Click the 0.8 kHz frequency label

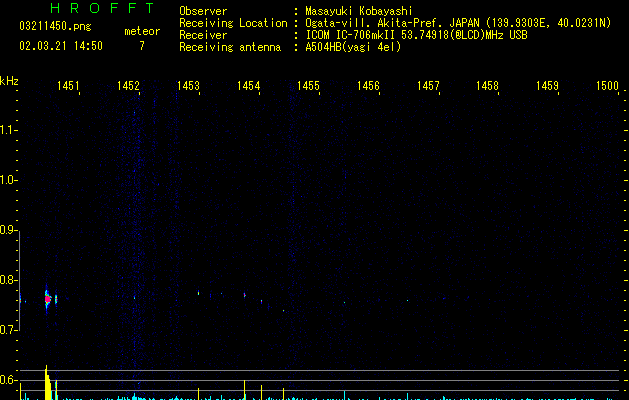8,280
